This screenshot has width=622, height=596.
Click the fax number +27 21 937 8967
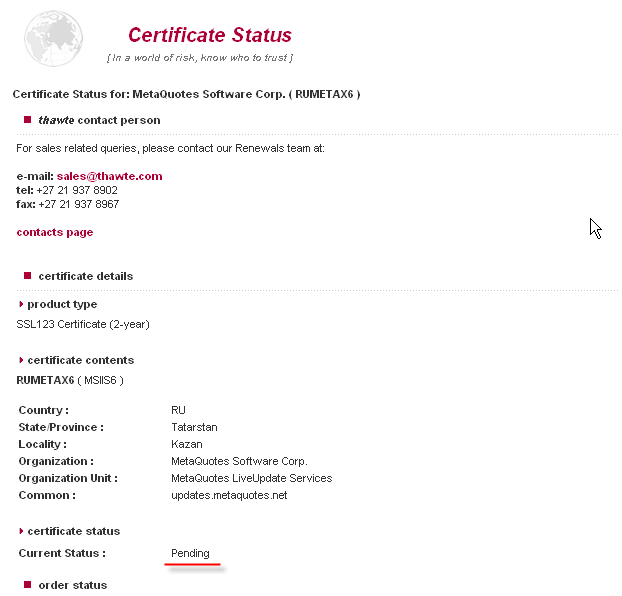(79, 204)
